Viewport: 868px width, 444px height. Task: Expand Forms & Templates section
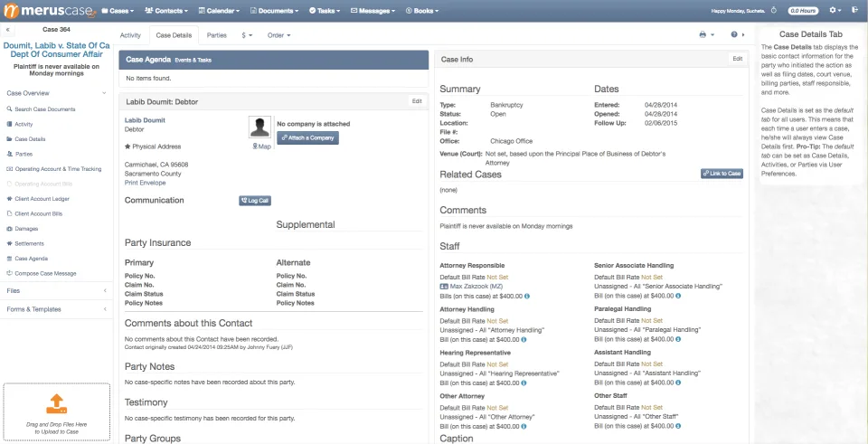(x=56, y=309)
